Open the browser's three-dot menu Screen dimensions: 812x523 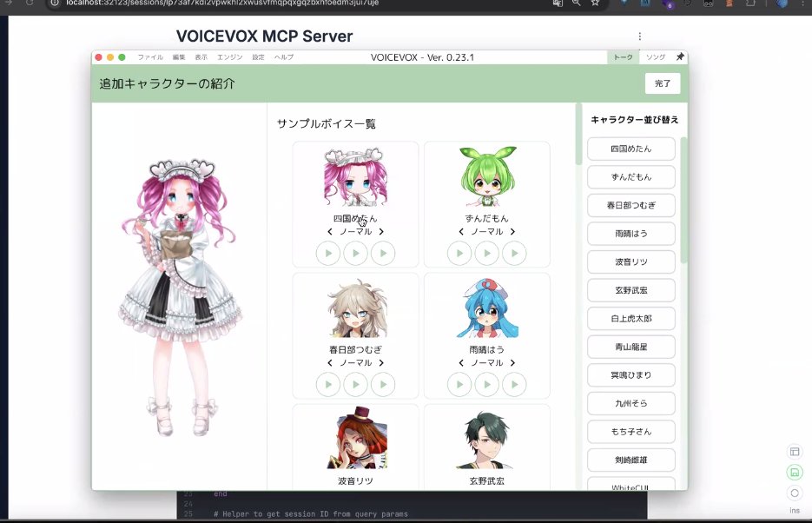point(802,3)
